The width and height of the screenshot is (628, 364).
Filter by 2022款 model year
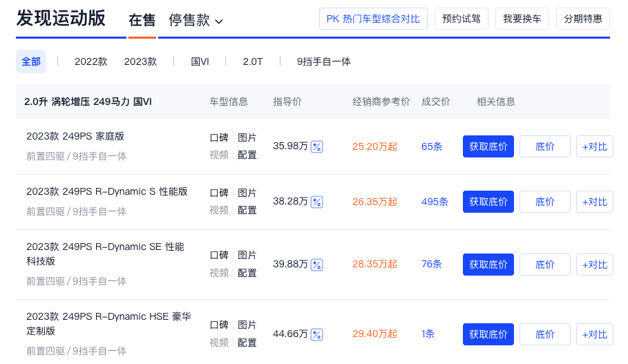[91, 61]
